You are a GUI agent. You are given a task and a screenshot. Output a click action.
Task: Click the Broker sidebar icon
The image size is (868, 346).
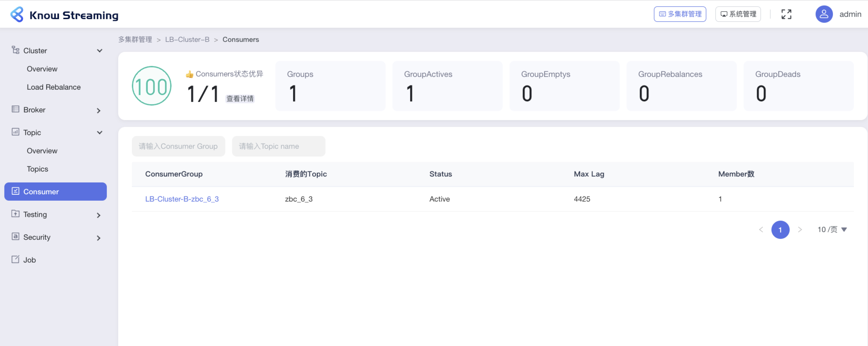[x=15, y=109]
